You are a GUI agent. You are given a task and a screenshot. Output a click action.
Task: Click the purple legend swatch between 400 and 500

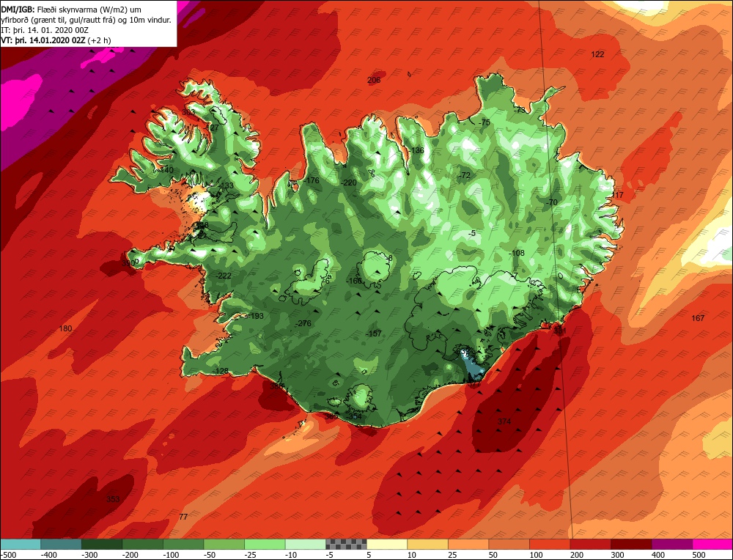pos(671,544)
